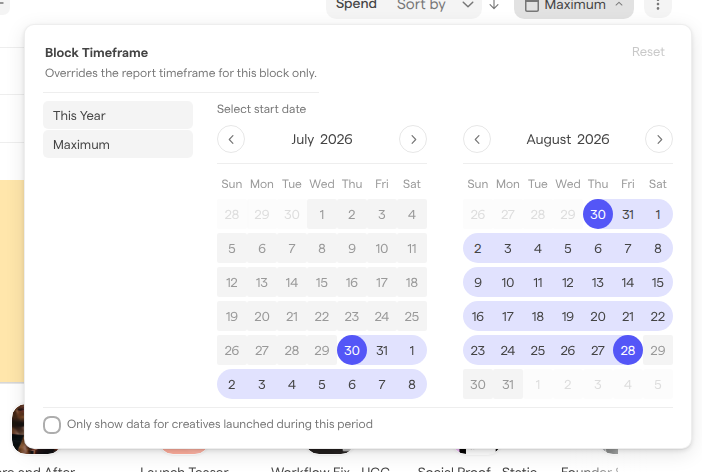Select July 22 in July calendar
The width and height of the screenshot is (702, 472).
(322, 317)
